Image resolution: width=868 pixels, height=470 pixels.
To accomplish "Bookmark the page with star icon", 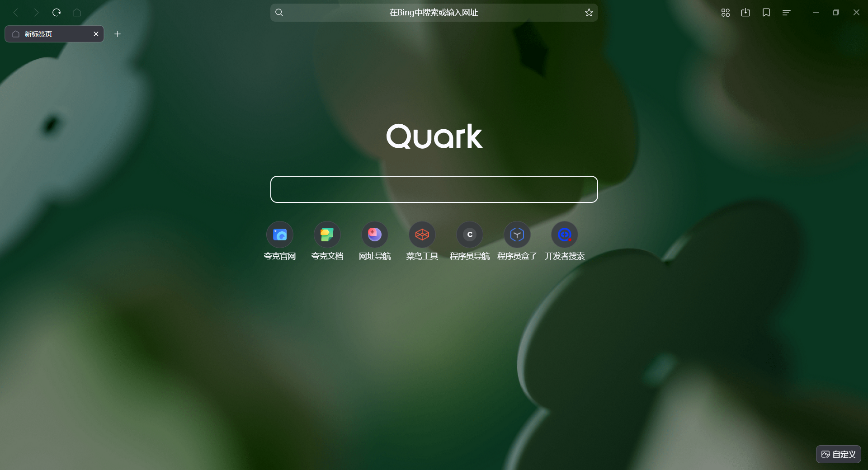I will [x=589, y=13].
